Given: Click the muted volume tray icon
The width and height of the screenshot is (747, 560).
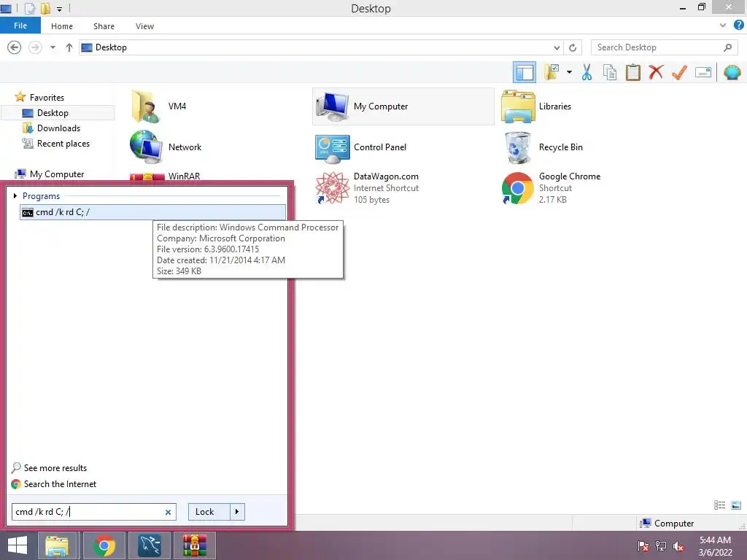Looking at the screenshot, I should click(678, 546).
